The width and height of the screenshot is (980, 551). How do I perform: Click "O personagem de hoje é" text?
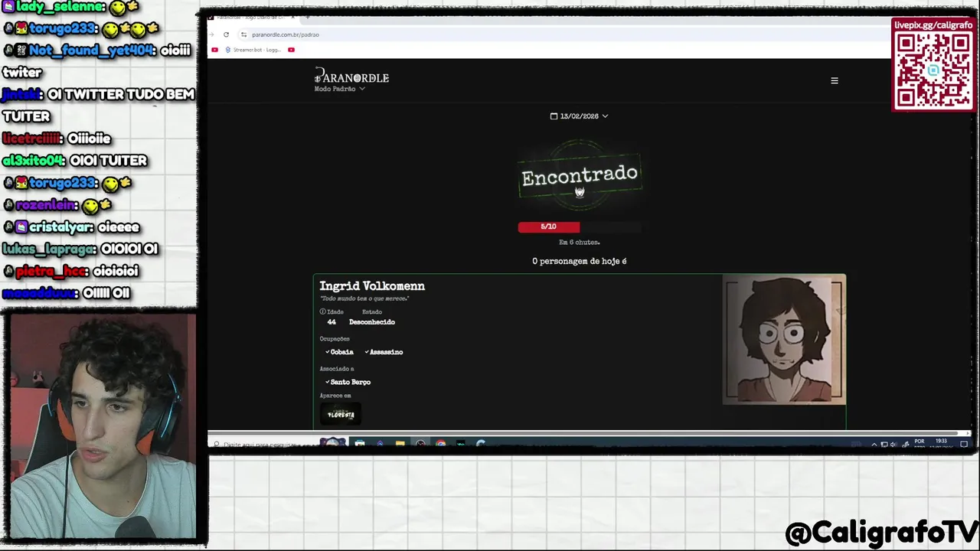point(580,261)
